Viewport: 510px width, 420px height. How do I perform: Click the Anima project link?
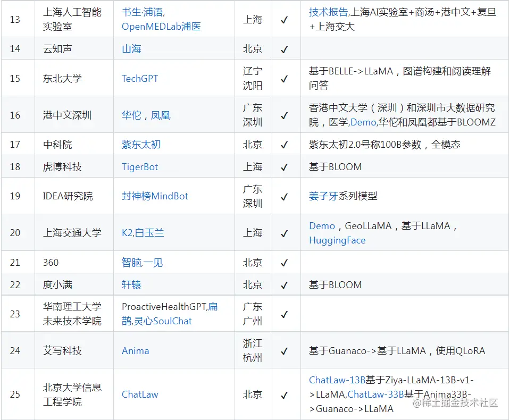point(135,350)
